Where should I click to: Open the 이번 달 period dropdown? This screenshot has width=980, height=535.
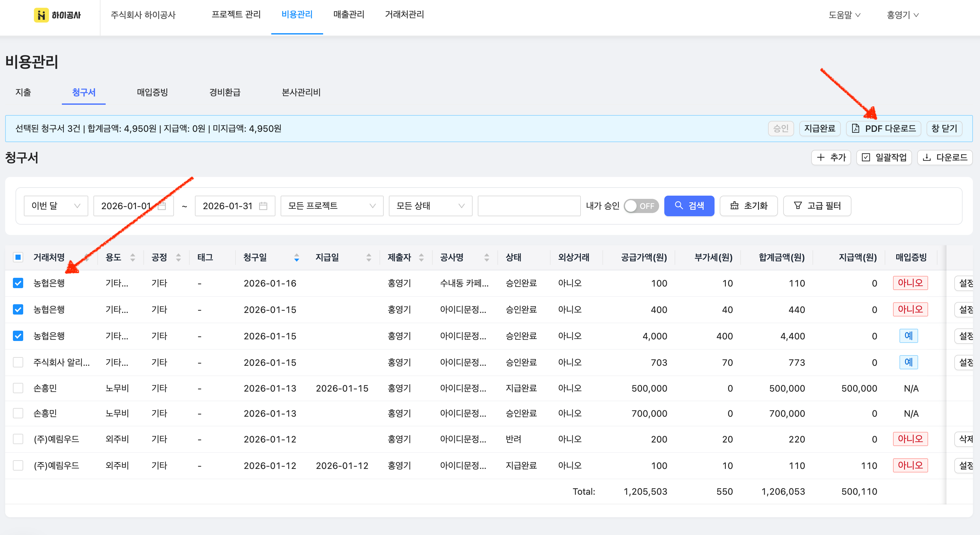pyautogui.click(x=55, y=206)
